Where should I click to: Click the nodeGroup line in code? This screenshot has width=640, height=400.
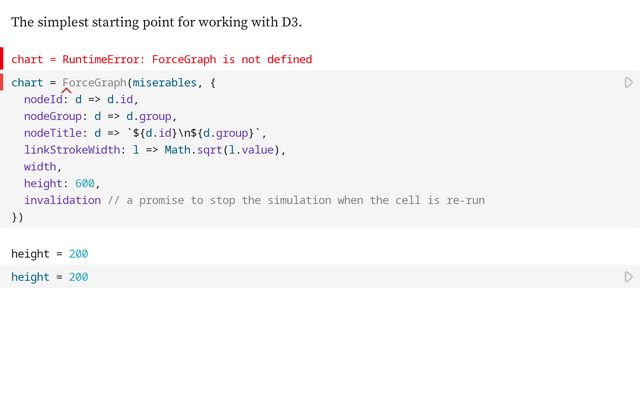[100, 116]
